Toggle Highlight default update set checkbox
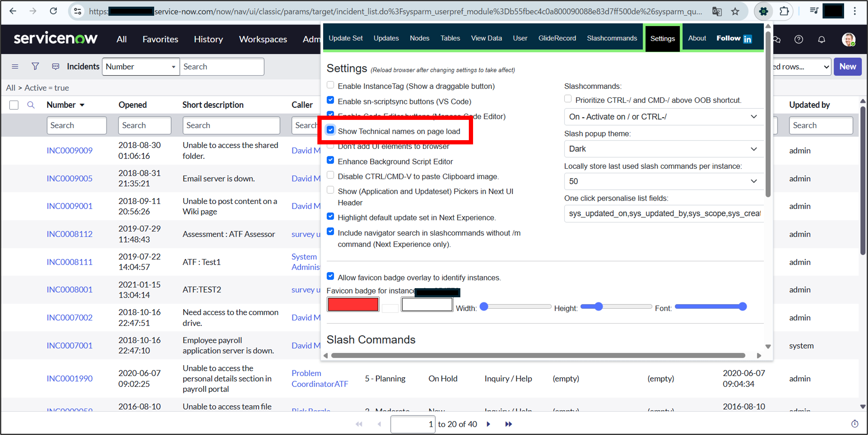Viewport: 868px width, 435px height. click(330, 216)
